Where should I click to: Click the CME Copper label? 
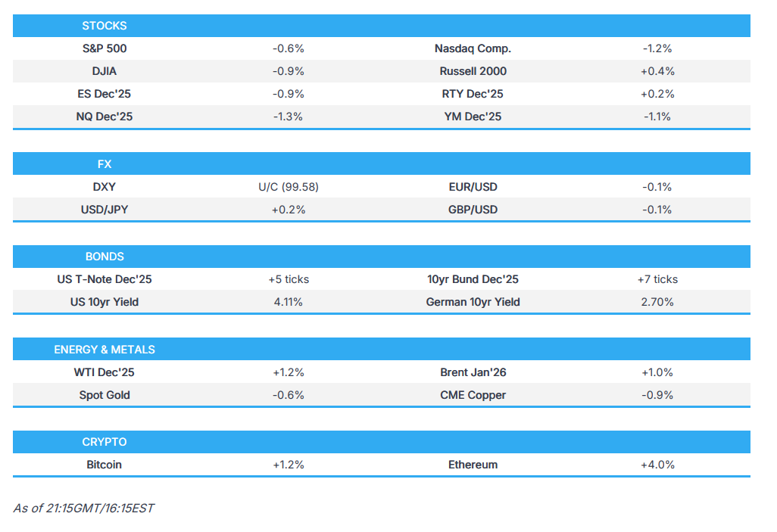[473, 395]
